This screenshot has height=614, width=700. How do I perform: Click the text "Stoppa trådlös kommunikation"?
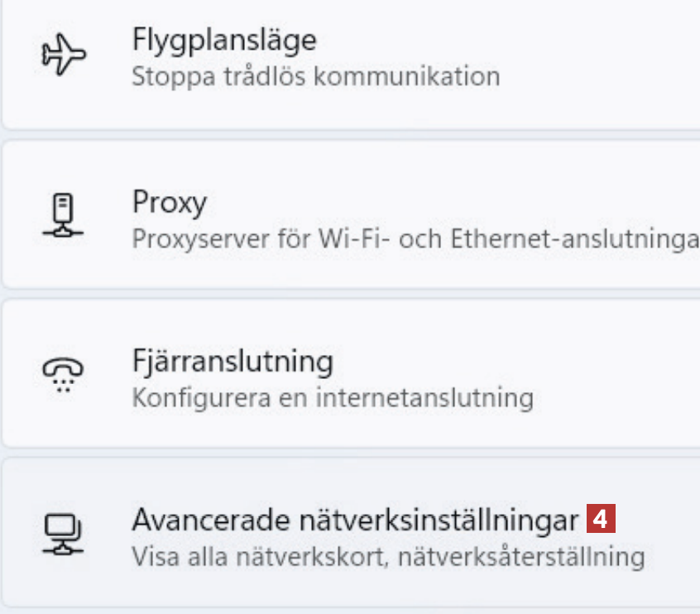coord(316,77)
